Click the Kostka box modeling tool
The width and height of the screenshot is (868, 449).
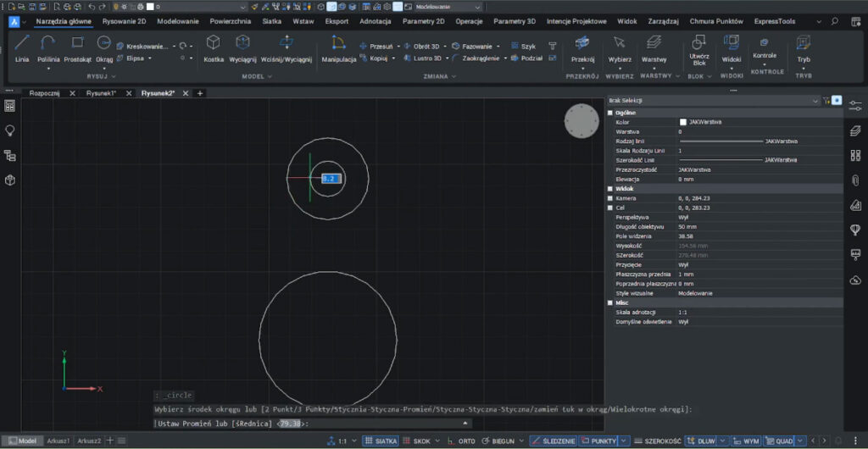(213, 48)
